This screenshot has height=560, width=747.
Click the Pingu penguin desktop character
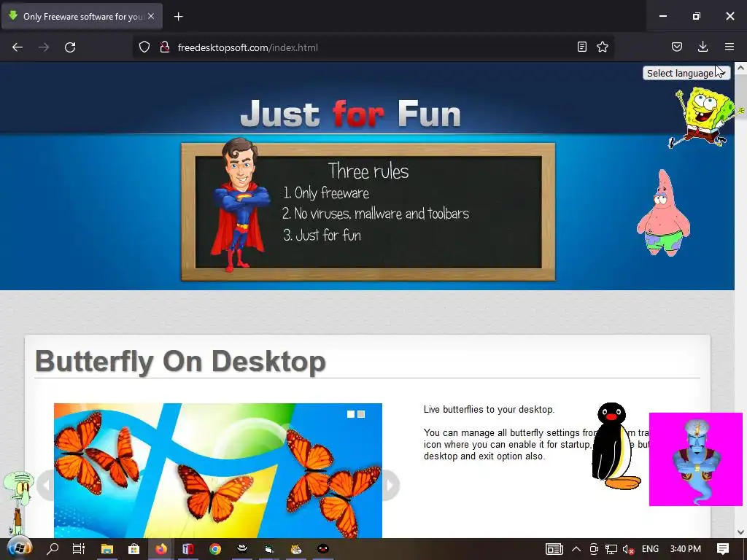[x=614, y=446]
